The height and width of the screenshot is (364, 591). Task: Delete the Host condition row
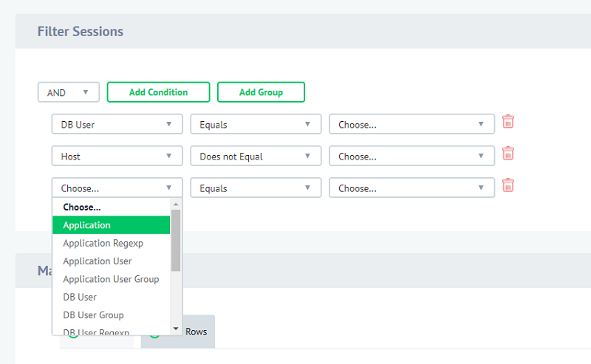(x=508, y=154)
